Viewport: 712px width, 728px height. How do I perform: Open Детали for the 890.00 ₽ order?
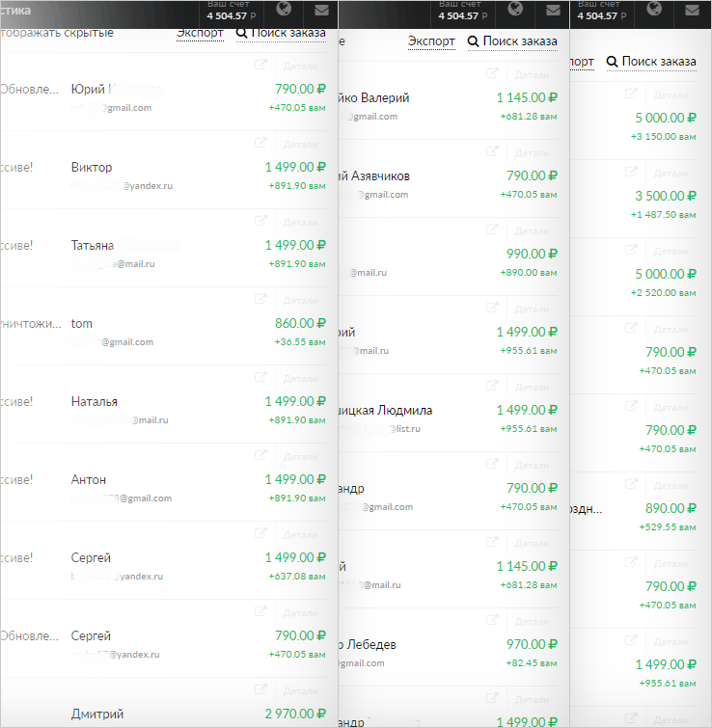point(671,484)
